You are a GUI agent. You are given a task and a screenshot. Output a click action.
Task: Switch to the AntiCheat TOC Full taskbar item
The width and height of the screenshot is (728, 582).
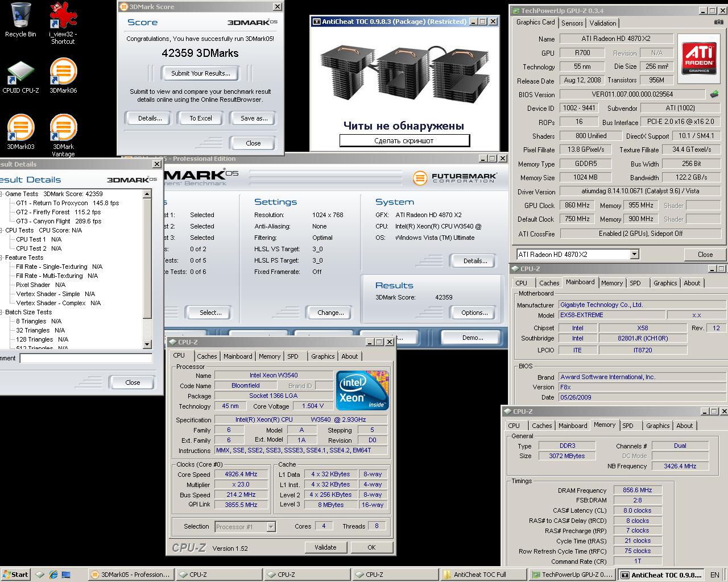(x=482, y=575)
